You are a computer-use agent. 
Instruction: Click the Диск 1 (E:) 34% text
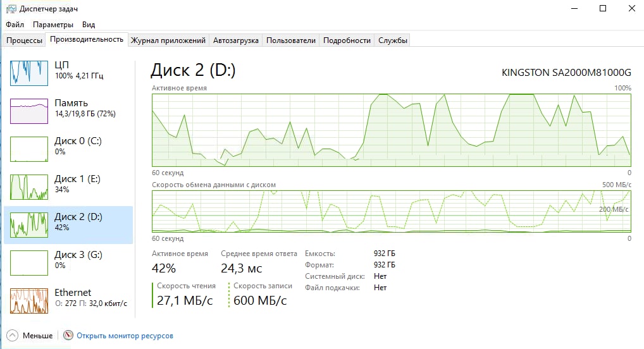pos(77,184)
